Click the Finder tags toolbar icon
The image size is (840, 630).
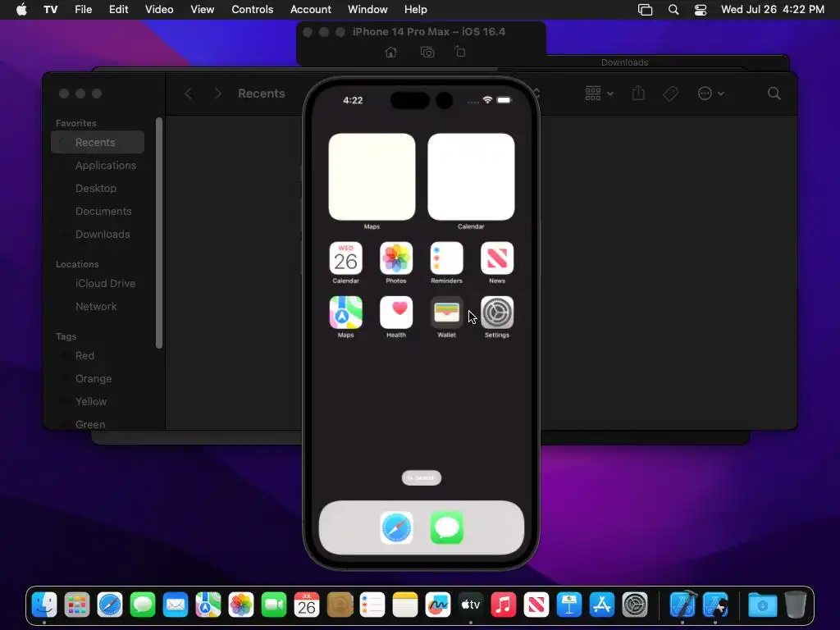point(670,94)
